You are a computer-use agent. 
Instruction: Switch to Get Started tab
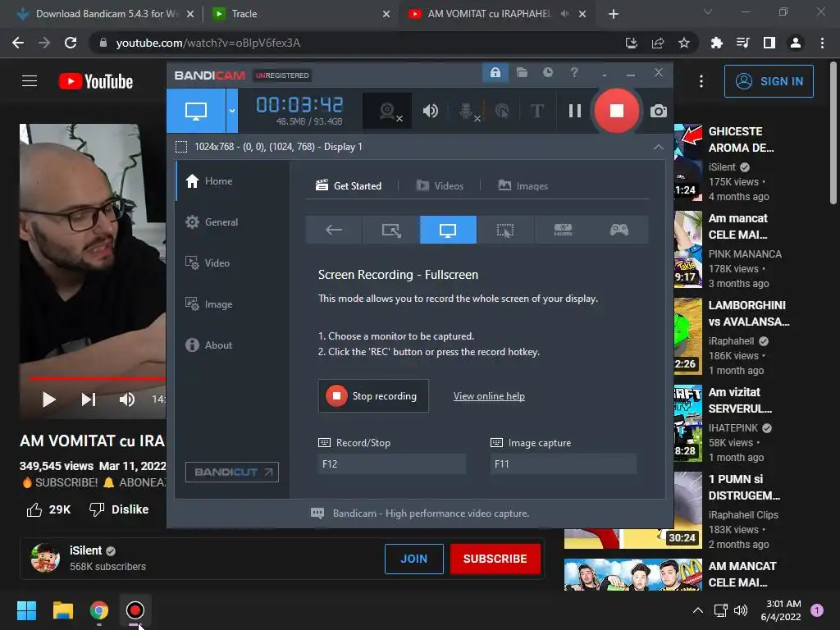point(349,186)
